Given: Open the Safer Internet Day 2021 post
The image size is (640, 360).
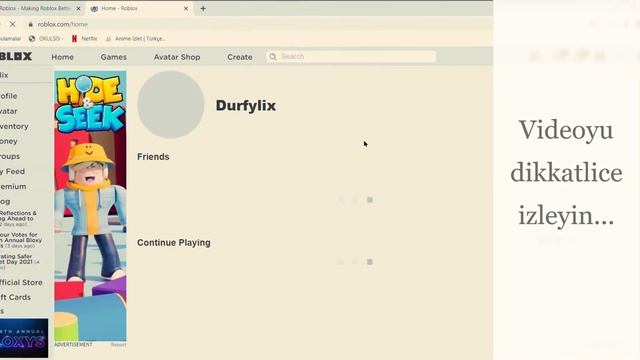Looking at the screenshot, I should [20, 262].
